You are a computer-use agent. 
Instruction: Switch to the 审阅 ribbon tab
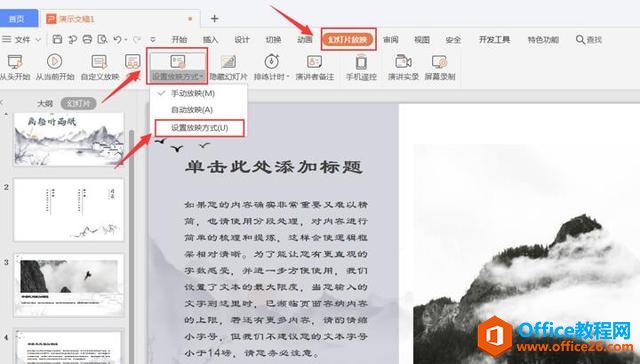(391, 40)
